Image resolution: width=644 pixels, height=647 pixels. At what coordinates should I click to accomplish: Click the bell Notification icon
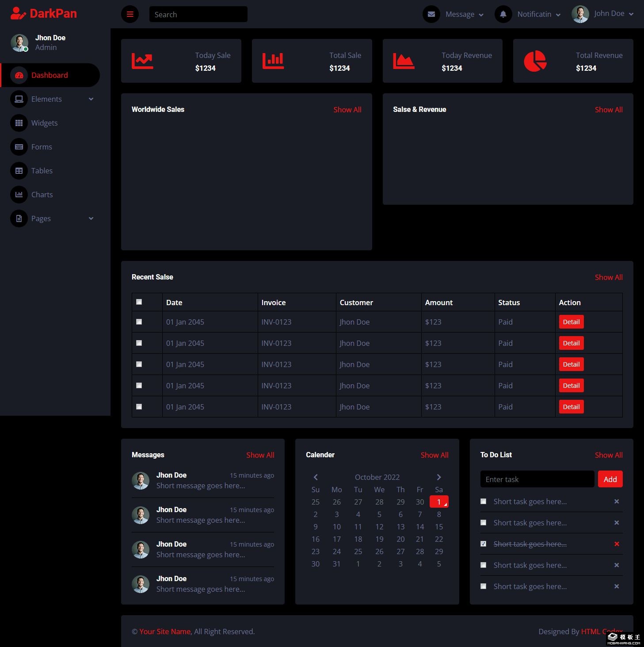tap(503, 14)
